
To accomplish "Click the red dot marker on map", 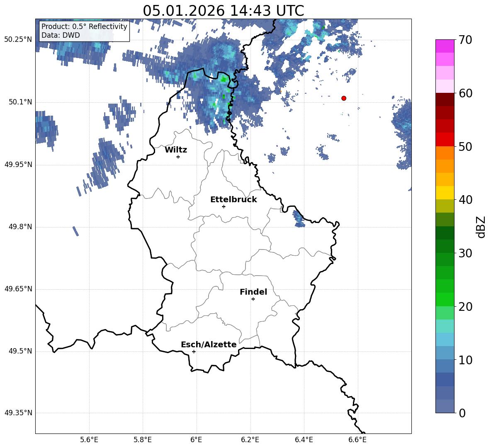I will [x=344, y=98].
